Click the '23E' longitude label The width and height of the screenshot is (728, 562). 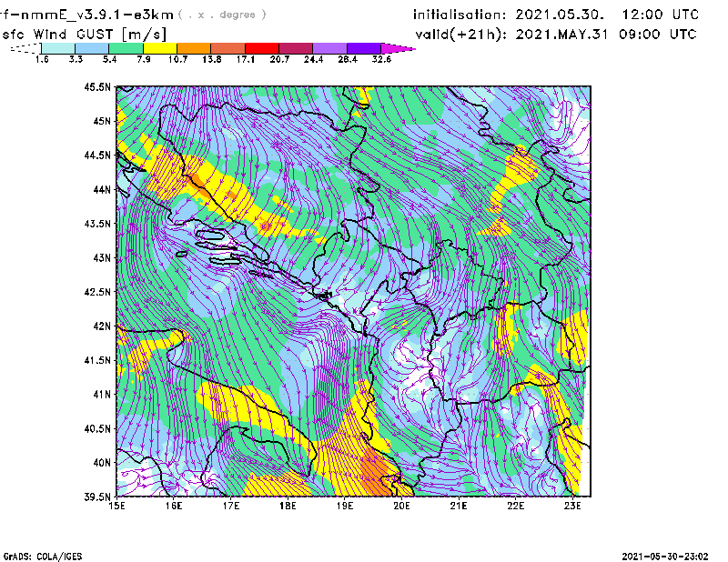pyautogui.click(x=572, y=506)
